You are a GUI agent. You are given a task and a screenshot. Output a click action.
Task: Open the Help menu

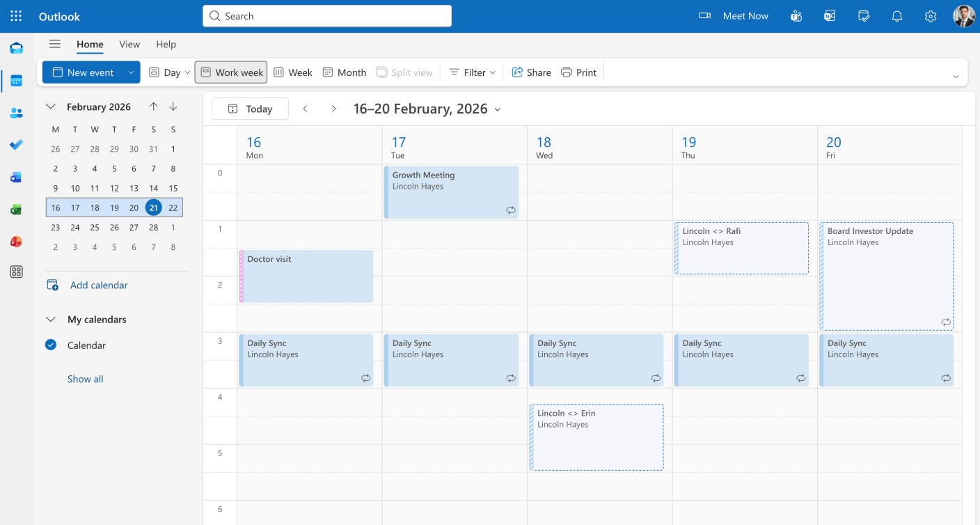point(166,44)
